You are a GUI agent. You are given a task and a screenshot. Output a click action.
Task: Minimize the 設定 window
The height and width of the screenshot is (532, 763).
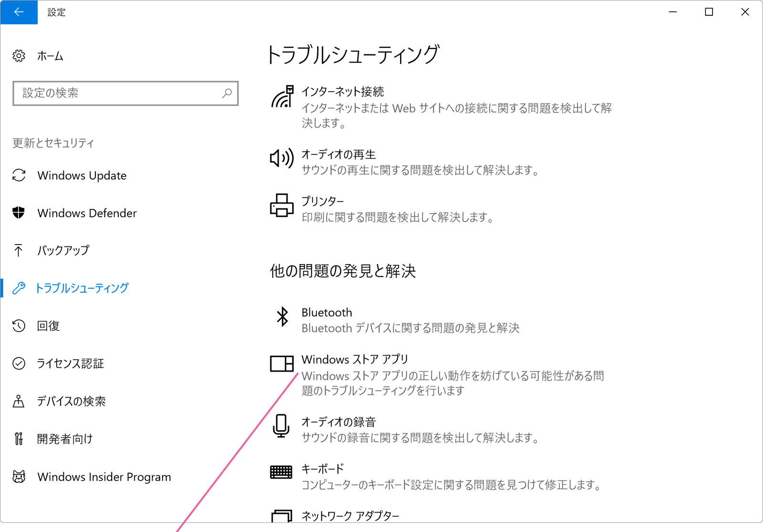point(673,12)
